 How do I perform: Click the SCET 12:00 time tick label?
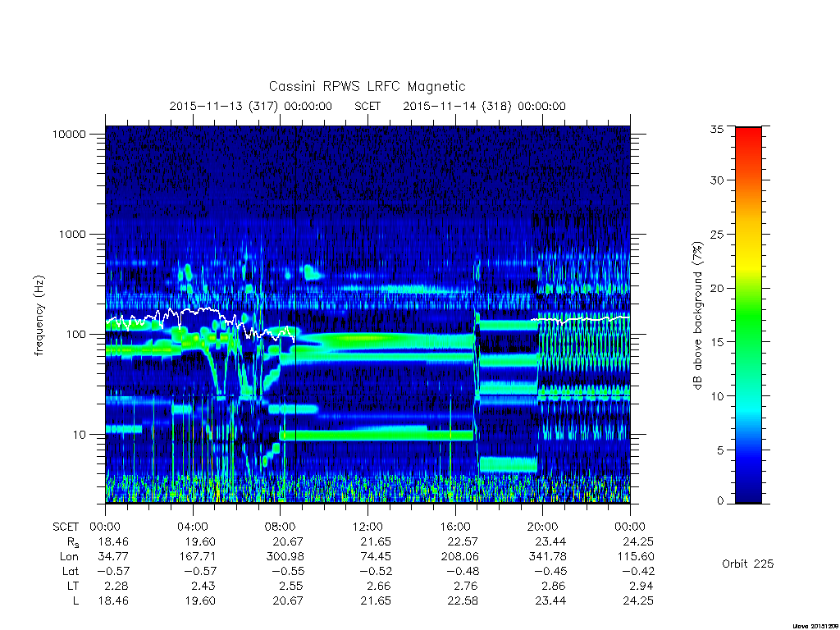pyautogui.click(x=367, y=527)
